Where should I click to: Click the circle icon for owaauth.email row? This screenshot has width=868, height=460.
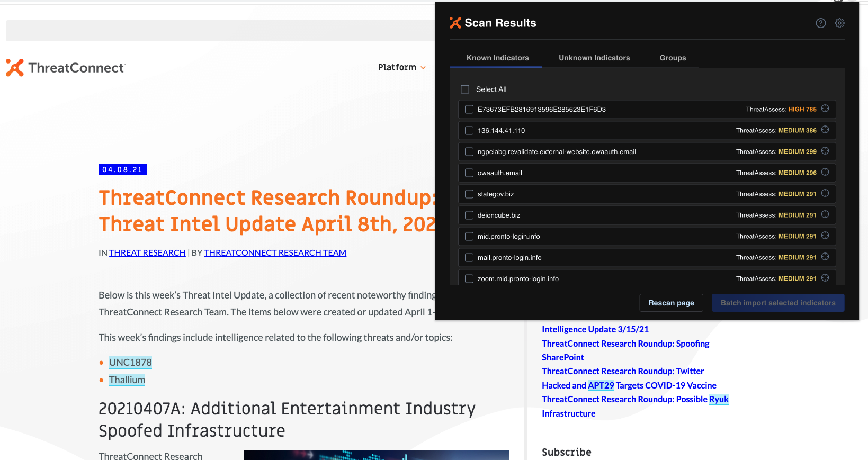[825, 172]
